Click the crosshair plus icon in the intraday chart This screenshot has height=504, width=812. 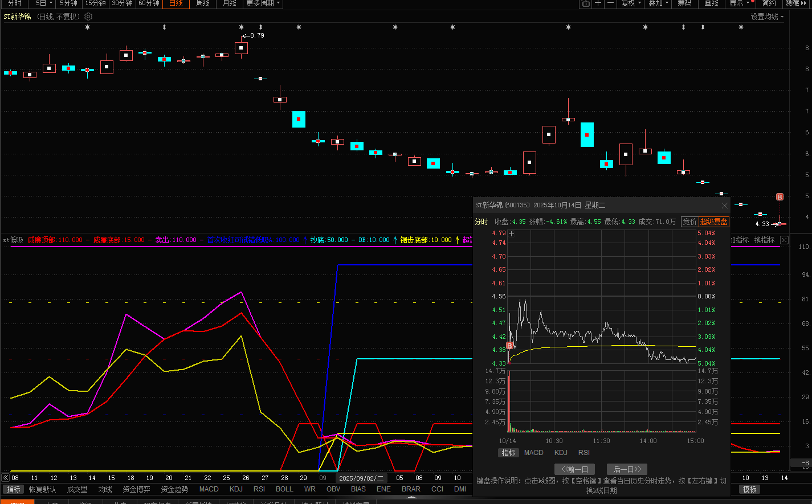pos(512,233)
